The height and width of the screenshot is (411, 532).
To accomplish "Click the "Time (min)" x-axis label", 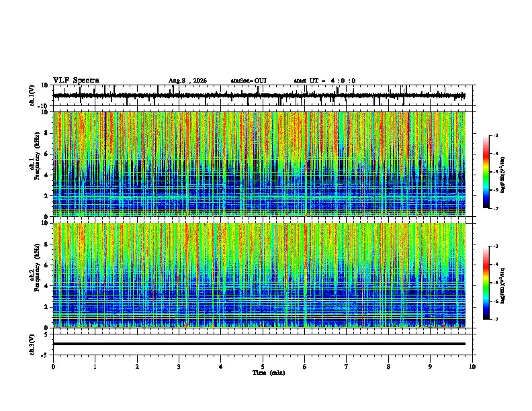I will click(x=269, y=373).
